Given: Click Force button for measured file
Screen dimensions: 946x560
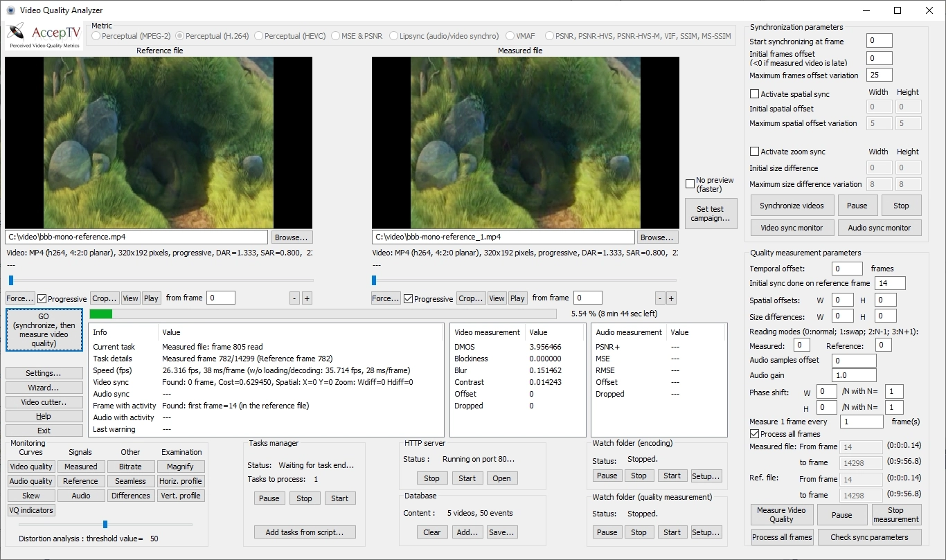Looking at the screenshot, I should point(386,298).
